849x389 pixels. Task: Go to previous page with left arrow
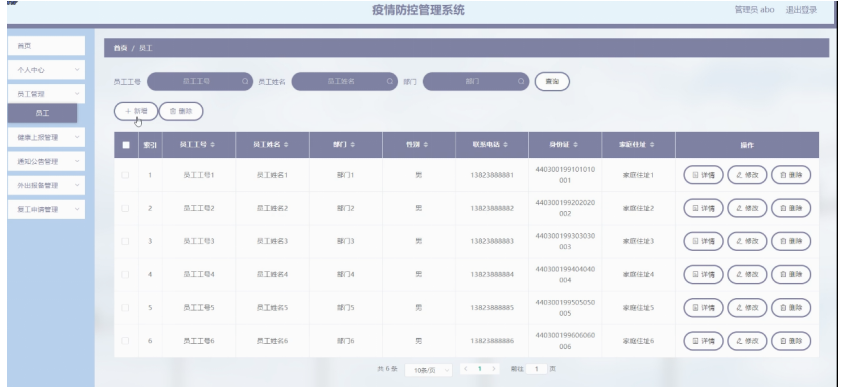tap(466, 369)
